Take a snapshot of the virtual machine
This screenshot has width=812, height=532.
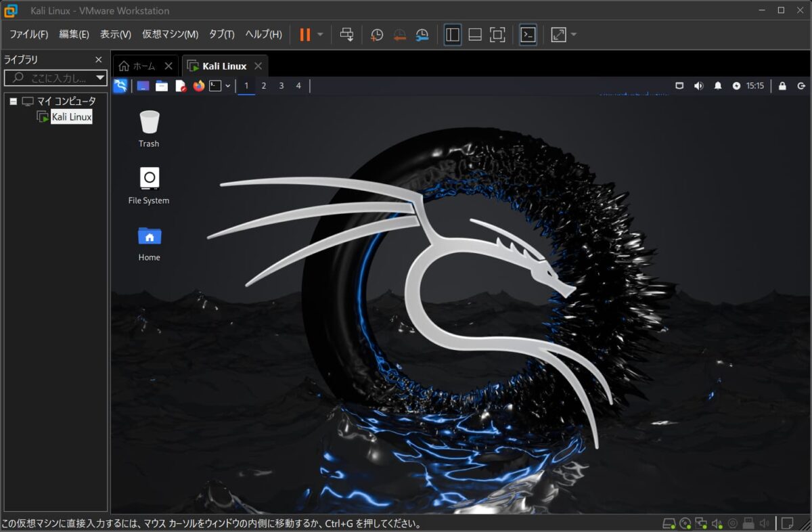(x=377, y=35)
